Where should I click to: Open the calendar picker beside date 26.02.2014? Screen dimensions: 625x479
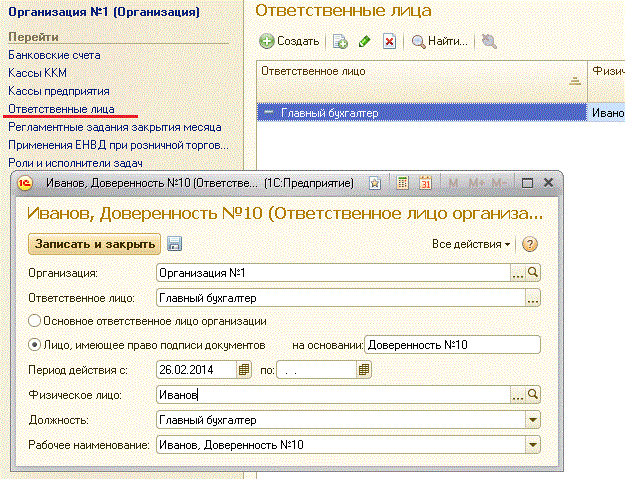[244, 369]
